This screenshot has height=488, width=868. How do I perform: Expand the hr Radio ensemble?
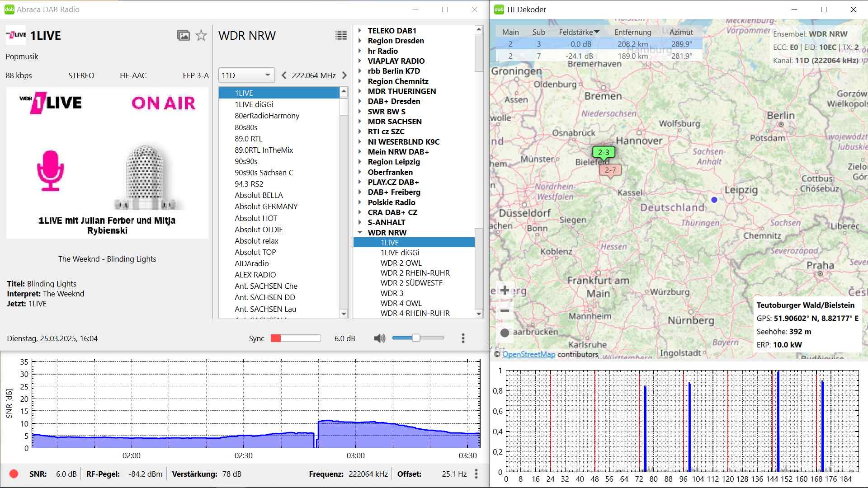coord(360,51)
